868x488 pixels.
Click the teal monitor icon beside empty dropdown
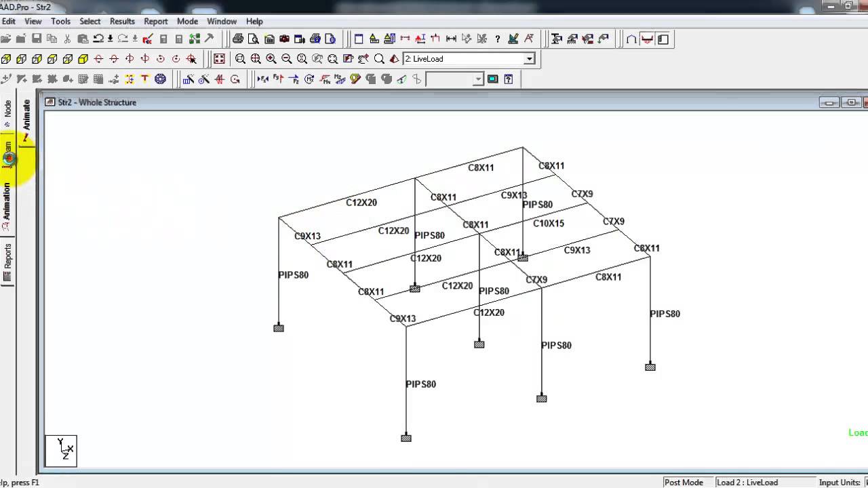(x=492, y=79)
